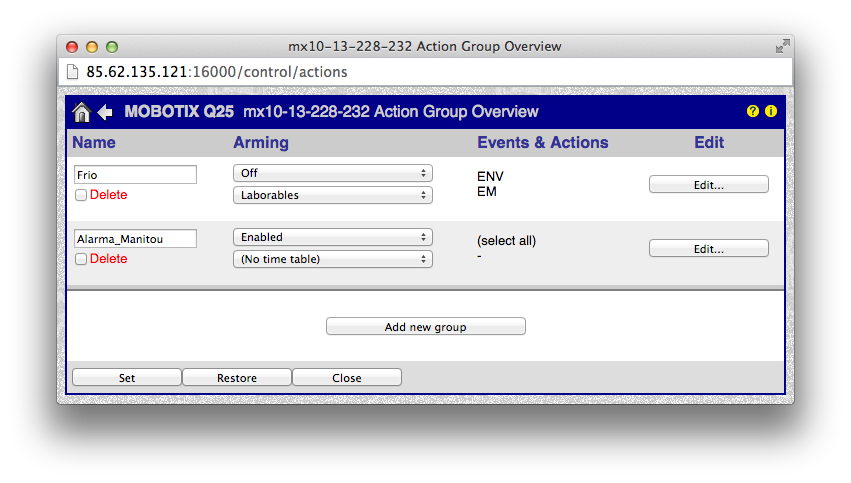Edit the Frio action group
Viewport: 851px width, 483px height.
click(708, 185)
